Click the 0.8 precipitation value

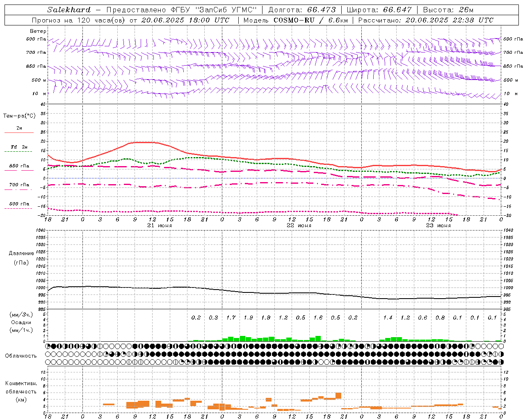[x=440, y=317]
